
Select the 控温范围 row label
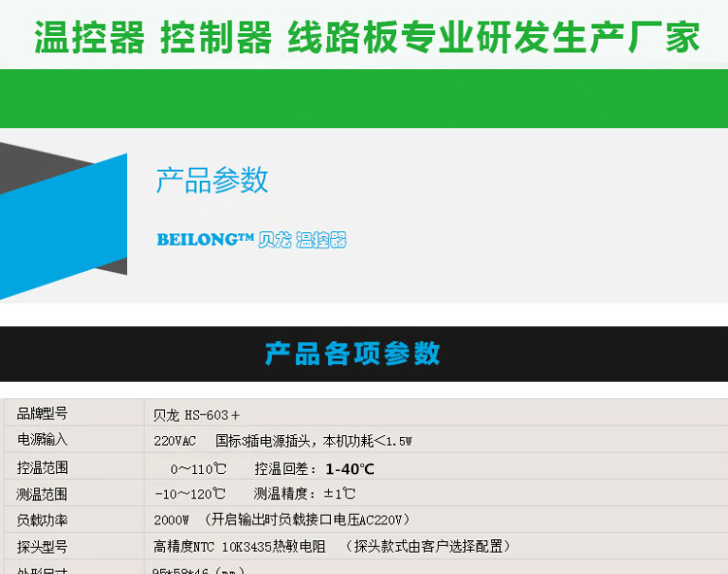pos(43,467)
